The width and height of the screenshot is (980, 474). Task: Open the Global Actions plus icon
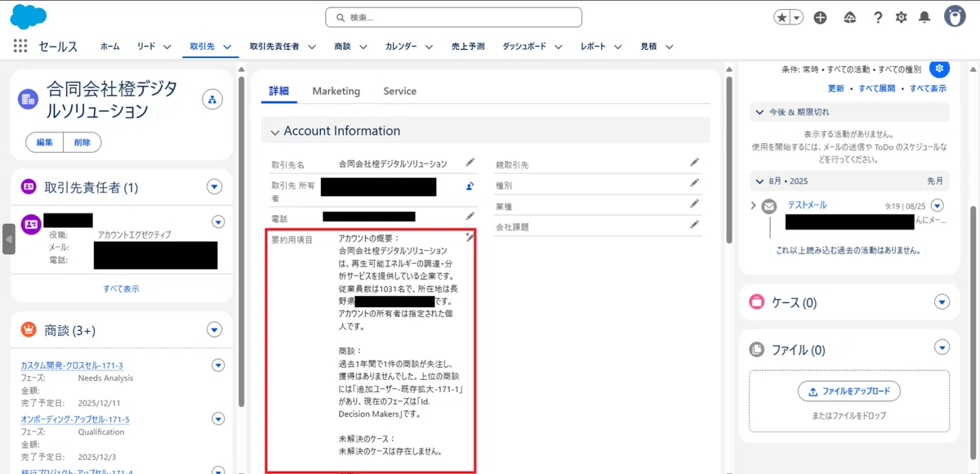coord(821,17)
